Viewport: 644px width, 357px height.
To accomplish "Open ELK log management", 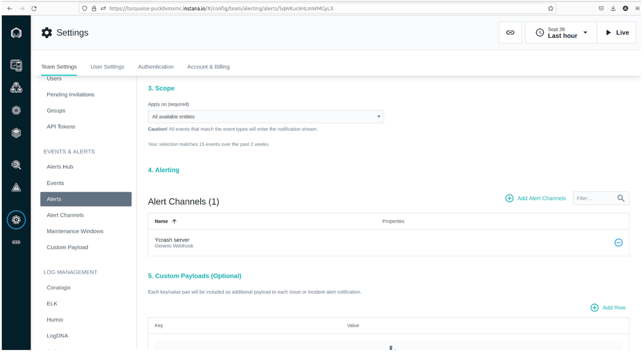I will click(x=52, y=304).
